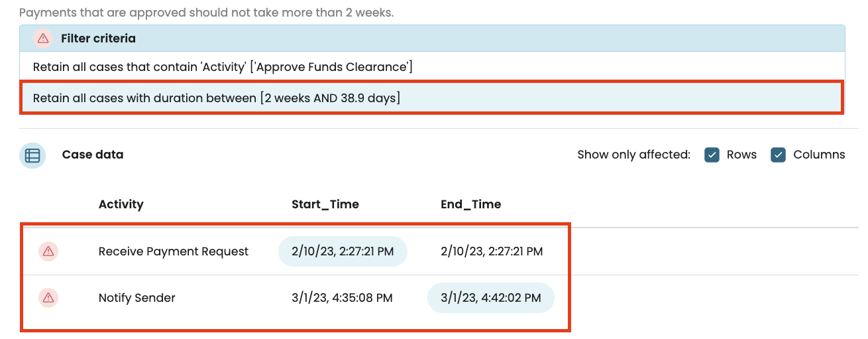Screen dimensions: 868x339
Task: Sort by the Activity column header
Action: point(121,204)
